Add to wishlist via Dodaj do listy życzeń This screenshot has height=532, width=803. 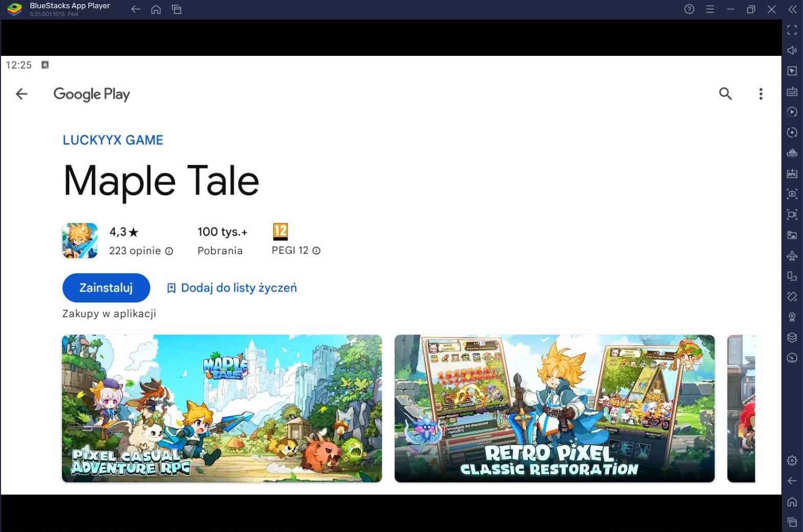(232, 288)
